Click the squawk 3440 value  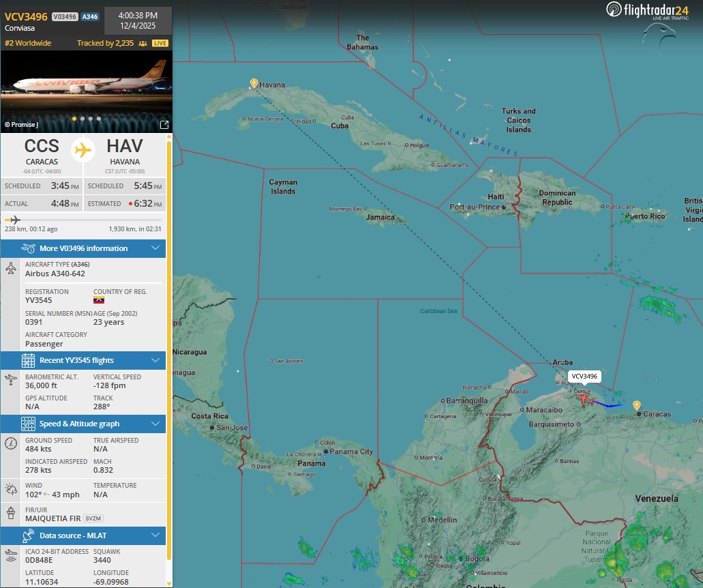pyautogui.click(x=102, y=560)
